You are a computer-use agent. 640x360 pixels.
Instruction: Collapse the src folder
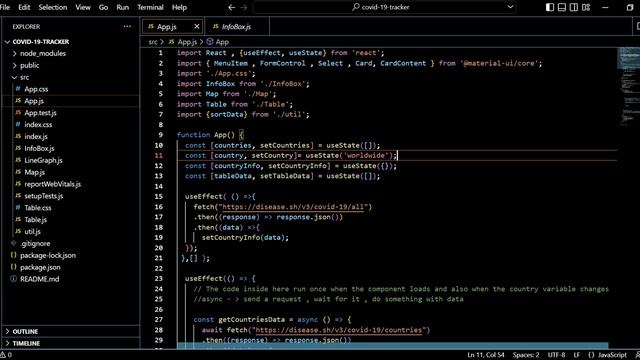pyautogui.click(x=24, y=77)
